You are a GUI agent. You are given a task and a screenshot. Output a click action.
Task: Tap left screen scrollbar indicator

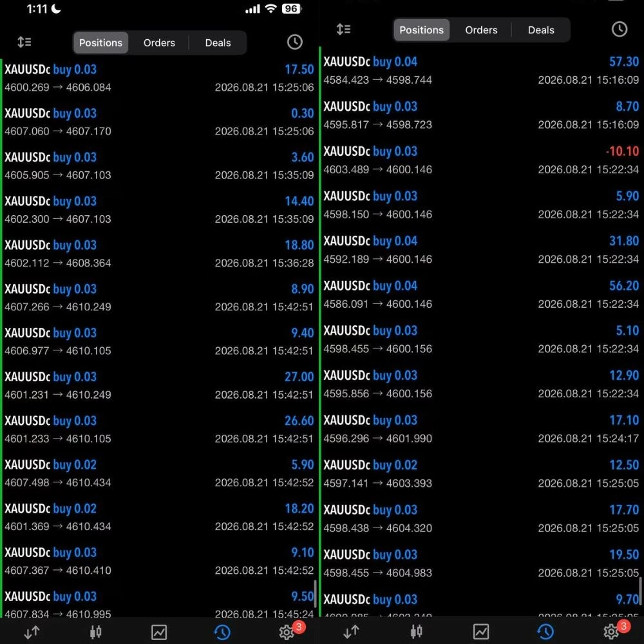click(x=315, y=594)
